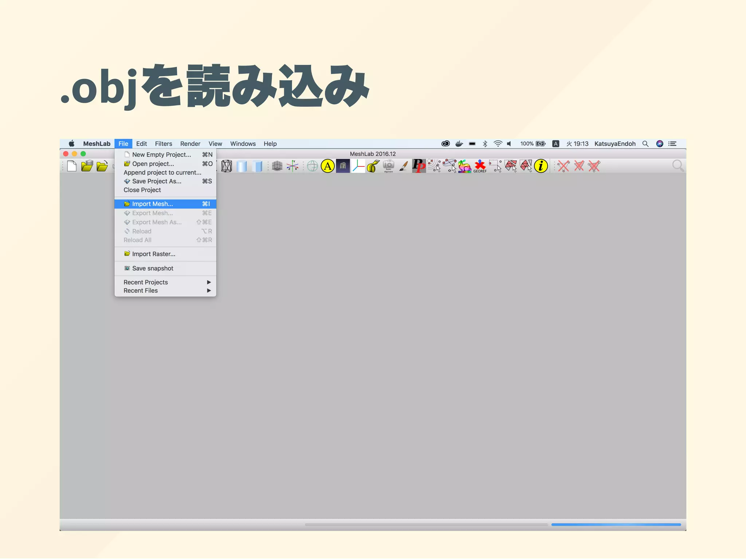Click the toolbar search magnifier icon
This screenshot has height=560, width=746.
(x=678, y=166)
